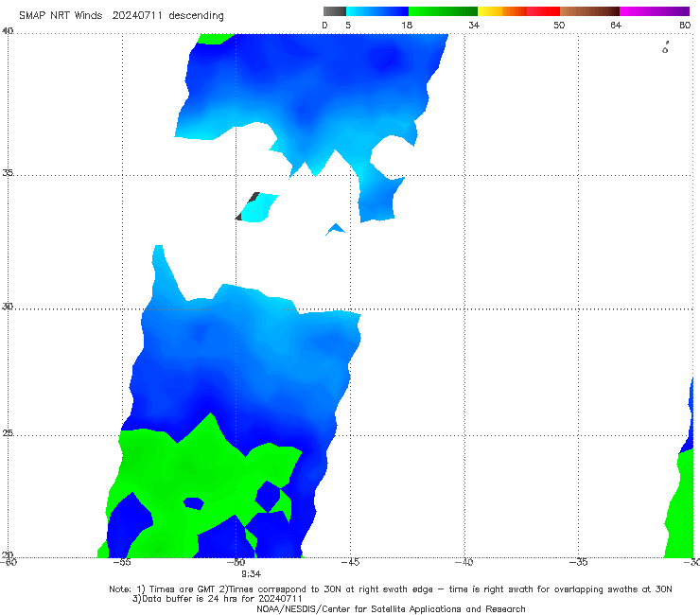Click the latitude label 25

pos(8,432)
